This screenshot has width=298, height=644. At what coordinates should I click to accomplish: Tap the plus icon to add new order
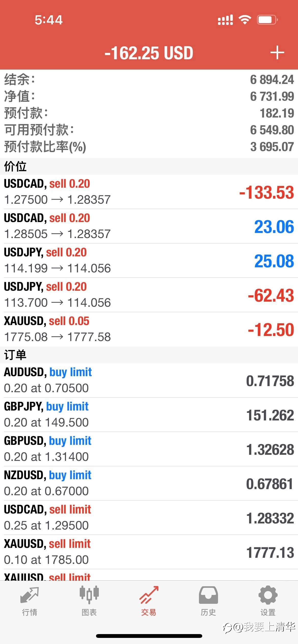[277, 53]
